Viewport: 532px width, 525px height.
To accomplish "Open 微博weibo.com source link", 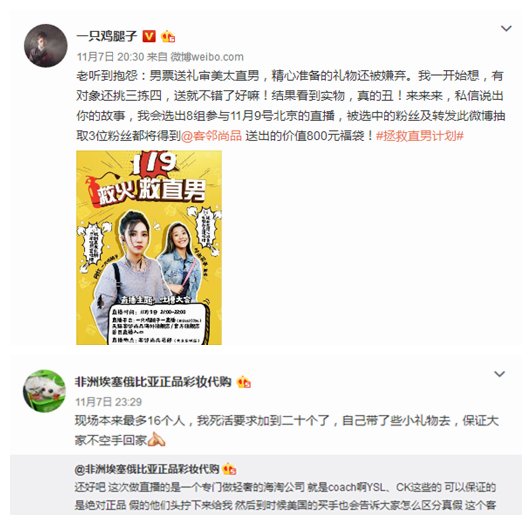I will [207, 57].
